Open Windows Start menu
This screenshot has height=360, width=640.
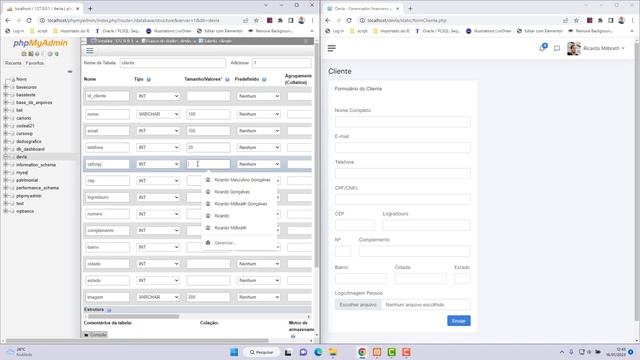(x=234, y=352)
